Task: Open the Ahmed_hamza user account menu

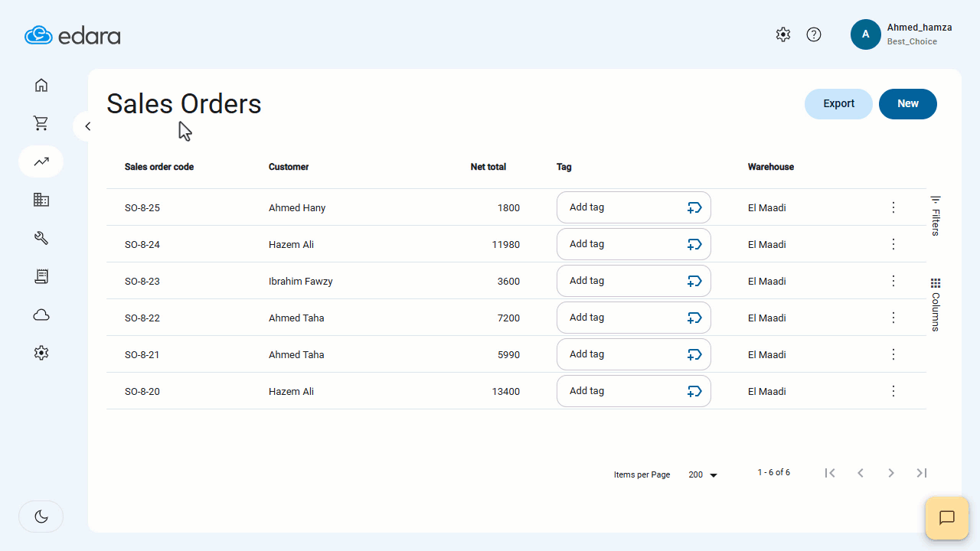Action: click(902, 34)
